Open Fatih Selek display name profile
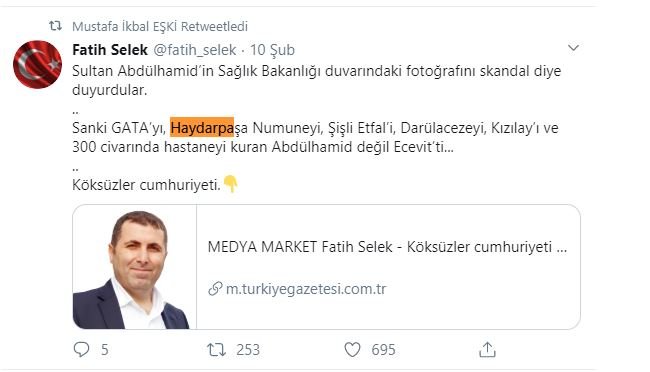 [x=110, y=50]
